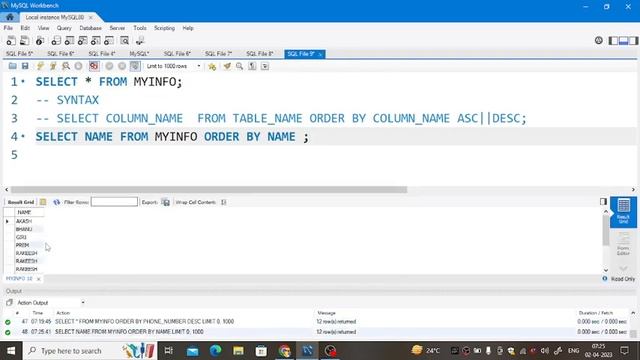This screenshot has width=640, height=360.
Task: Toggle the bottom output panel visibility
Action: (x=623, y=40)
